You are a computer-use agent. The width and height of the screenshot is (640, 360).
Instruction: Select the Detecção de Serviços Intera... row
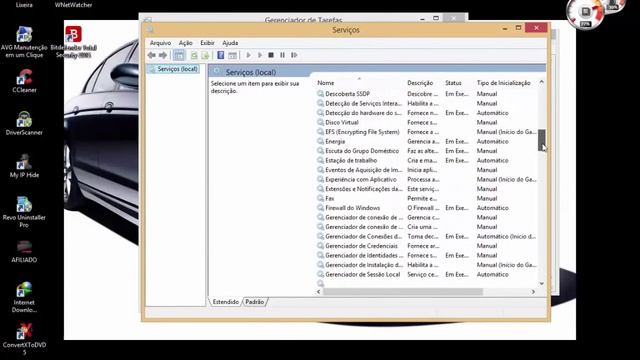click(x=427, y=104)
